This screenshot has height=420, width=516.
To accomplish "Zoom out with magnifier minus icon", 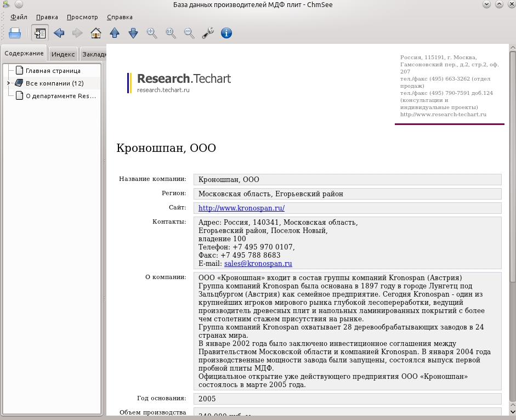I will click(189, 33).
